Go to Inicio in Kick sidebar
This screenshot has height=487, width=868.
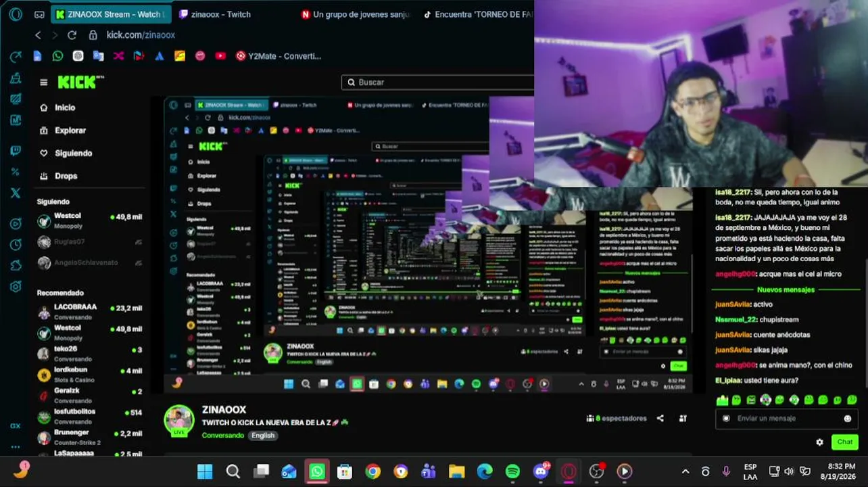tap(57, 108)
